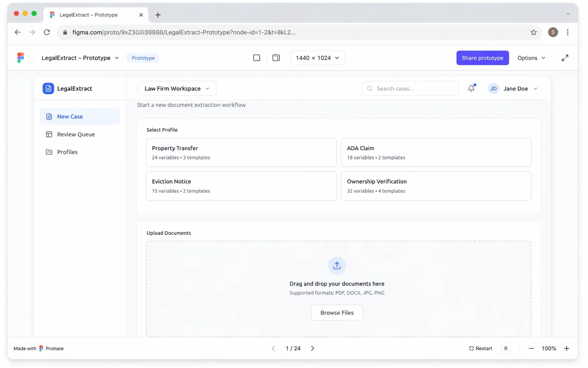588x368 pixels.
Task: Click the Browse Files button
Action: pos(337,313)
